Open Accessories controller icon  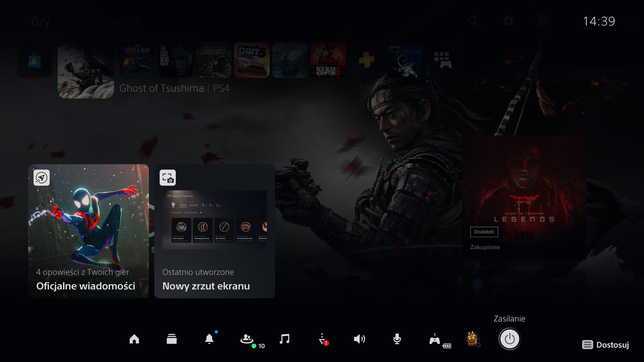[x=435, y=339]
